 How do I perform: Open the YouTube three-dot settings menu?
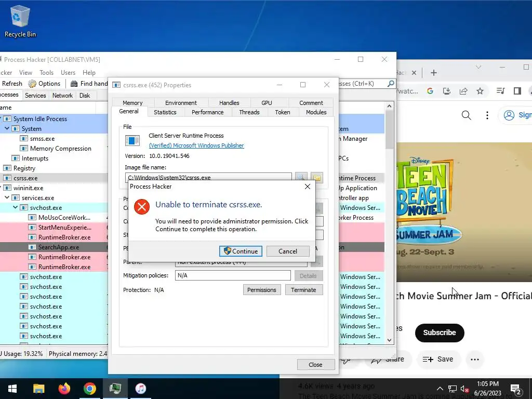(x=487, y=115)
